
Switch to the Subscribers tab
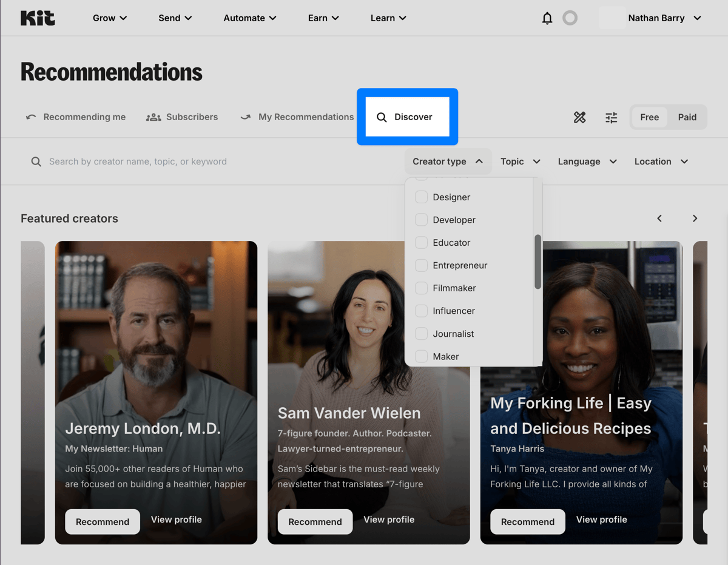[182, 117]
